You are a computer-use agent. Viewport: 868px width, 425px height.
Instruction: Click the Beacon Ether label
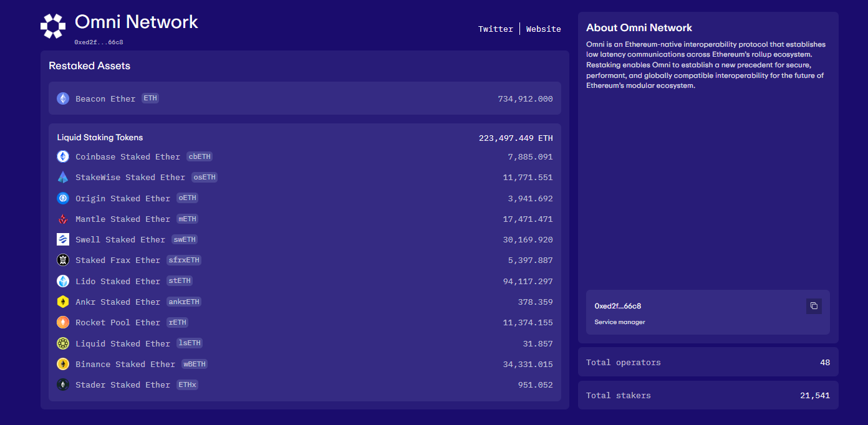[x=105, y=98]
